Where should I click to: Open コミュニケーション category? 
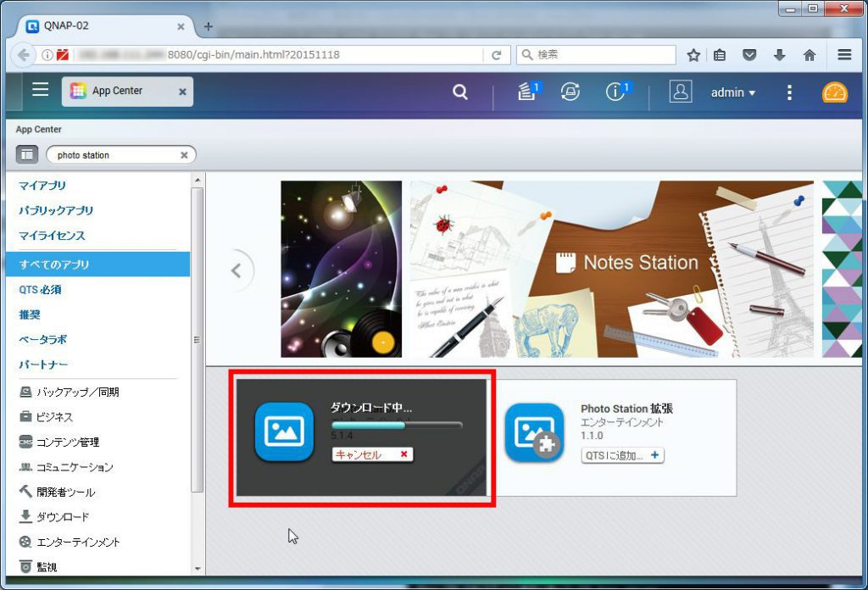click(x=66, y=466)
